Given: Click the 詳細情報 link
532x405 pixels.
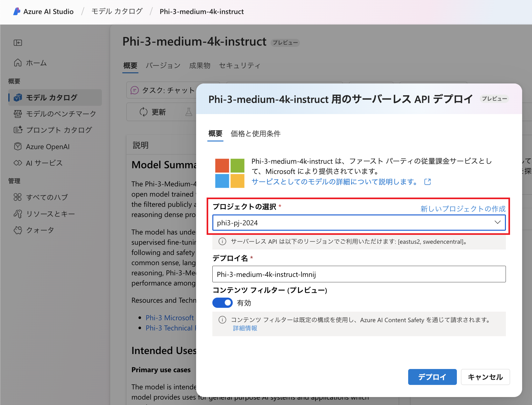Looking at the screenshot, I should click(x=245, y=328).
